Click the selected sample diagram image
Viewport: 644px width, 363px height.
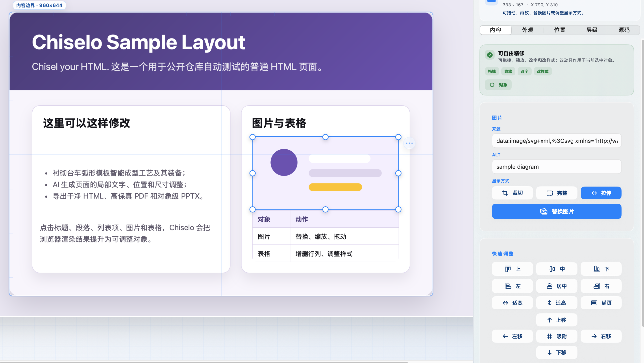pyautogui.click(x=325, y=173)
